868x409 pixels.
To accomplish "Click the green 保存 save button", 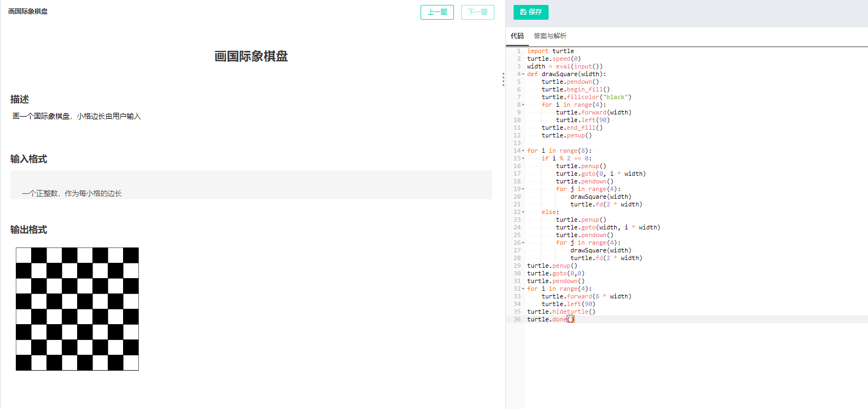I will point(531,12).
